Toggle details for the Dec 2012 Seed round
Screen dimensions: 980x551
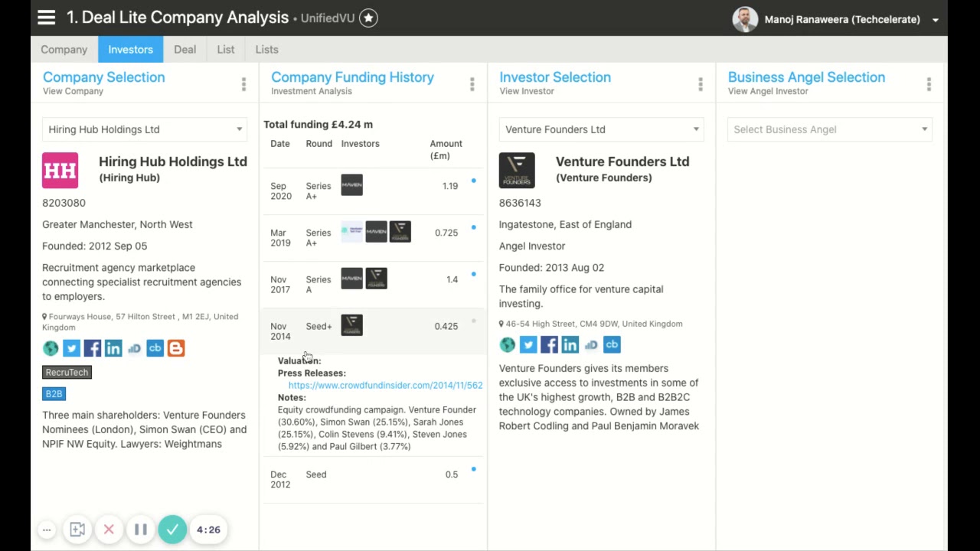coord(473,469)
